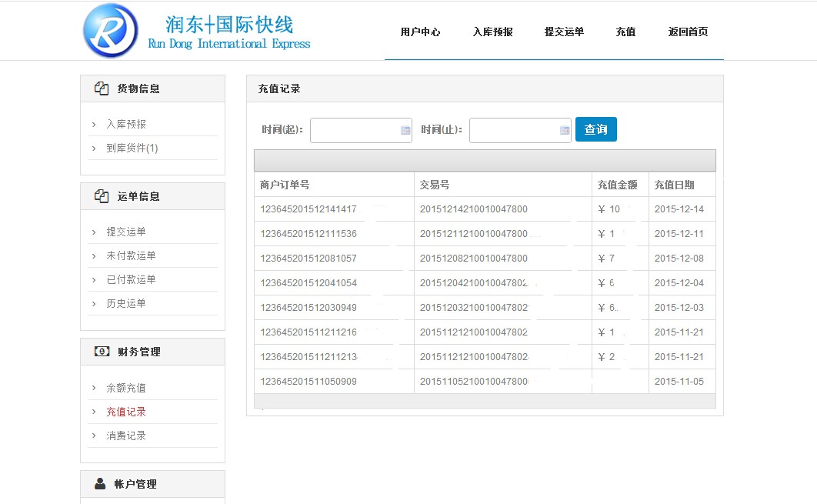
Task: Open 入库预报 in top navigation
Action: click(x=492, y=32)
